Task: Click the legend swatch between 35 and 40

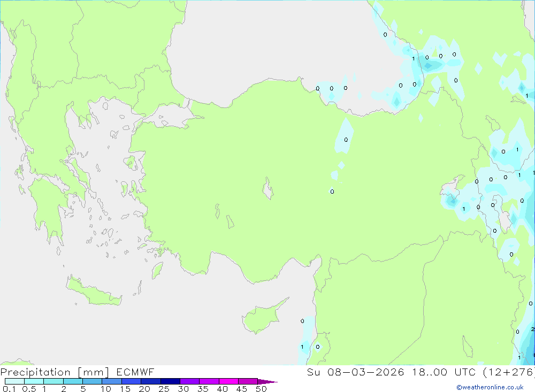Action: tap(209, 381)
